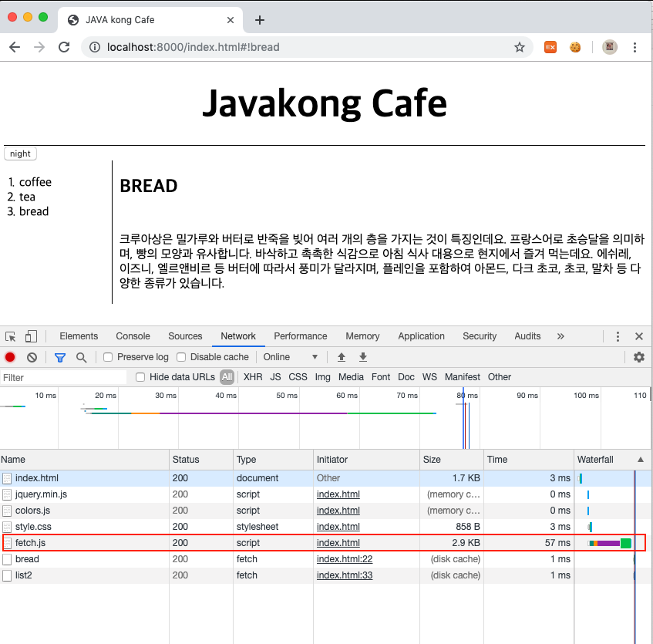
Task: Open network search magnifier
Action: coord(82,357)
